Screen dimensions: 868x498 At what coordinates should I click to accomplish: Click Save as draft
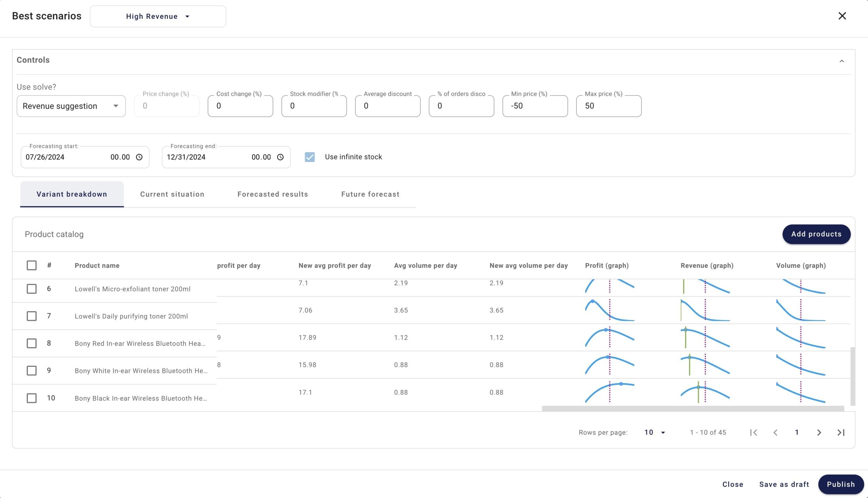[x=784, y=484]
